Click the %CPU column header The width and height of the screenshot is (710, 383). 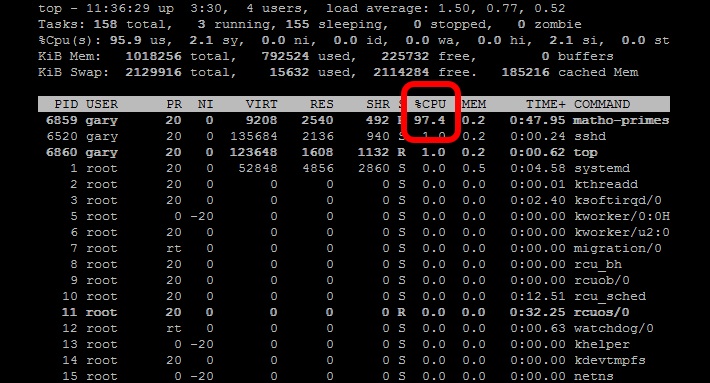coord(431,104)
